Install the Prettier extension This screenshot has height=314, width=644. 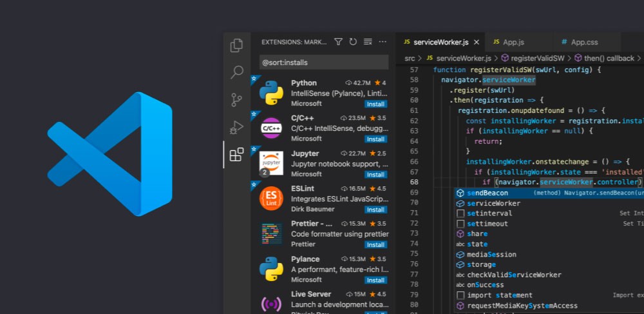[375, 245]
